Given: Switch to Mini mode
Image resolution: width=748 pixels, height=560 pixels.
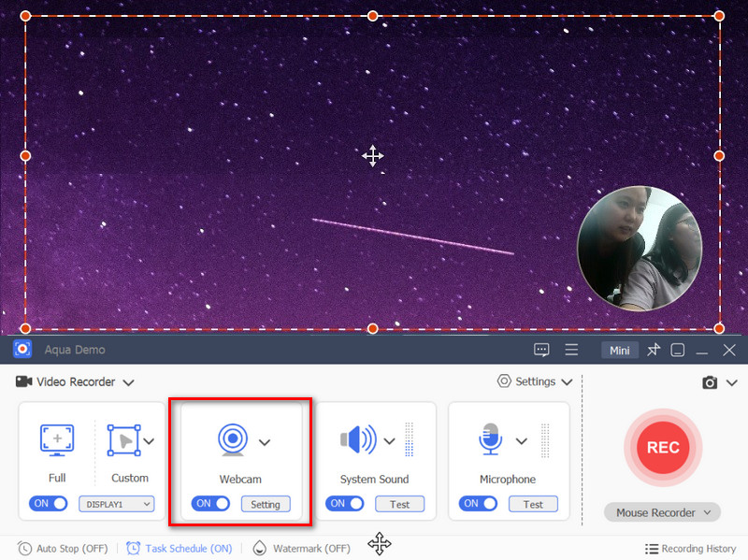Looking at the screenshot, I should pyautogui.click(x=619, y=350).
